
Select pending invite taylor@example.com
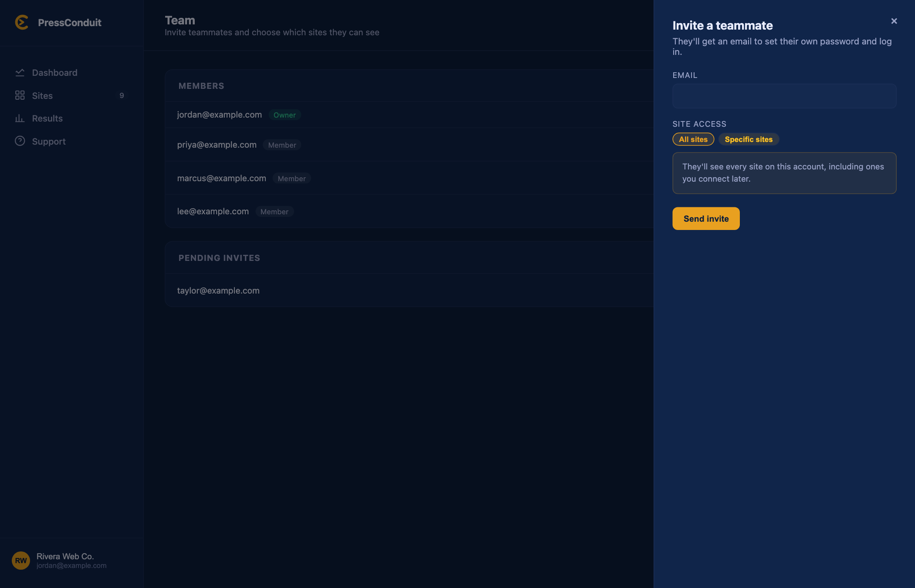pyautogui.click(x=410, y=291)
